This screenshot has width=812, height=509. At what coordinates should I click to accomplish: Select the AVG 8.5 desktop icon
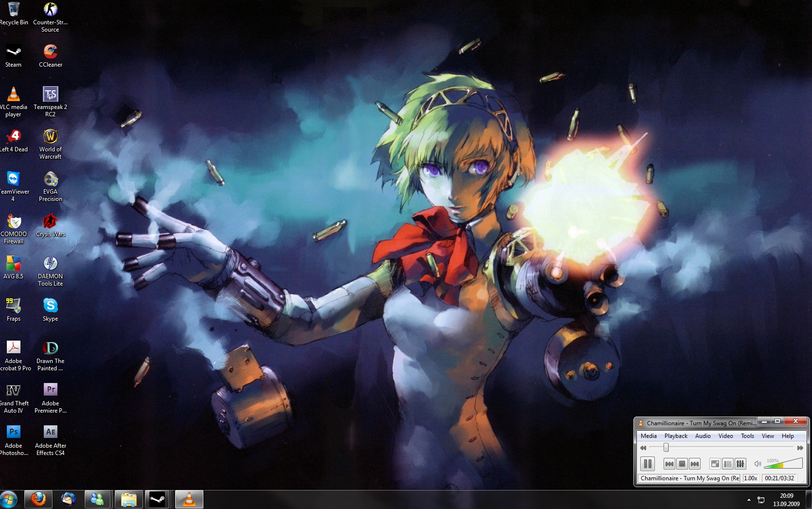click(x=13, y=268)
